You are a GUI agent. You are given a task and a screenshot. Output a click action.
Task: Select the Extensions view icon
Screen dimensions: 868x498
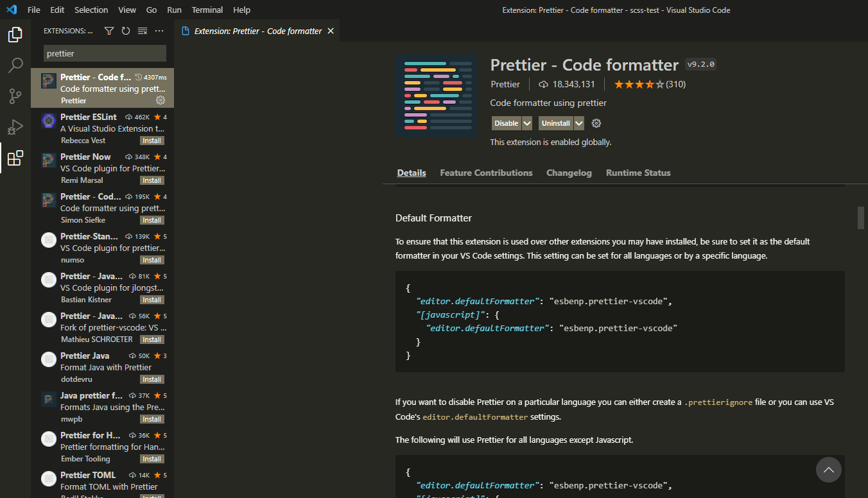coord(15,158)
